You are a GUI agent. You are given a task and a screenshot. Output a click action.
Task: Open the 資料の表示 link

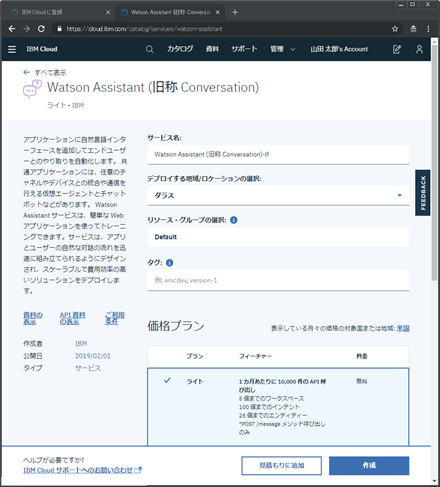[33, 318]
